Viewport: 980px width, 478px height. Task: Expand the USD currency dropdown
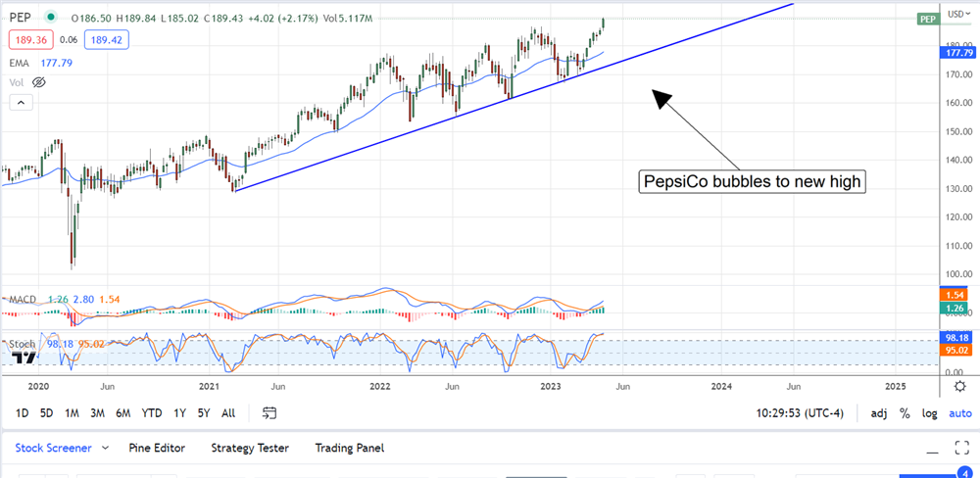click(x=955, y=14)
